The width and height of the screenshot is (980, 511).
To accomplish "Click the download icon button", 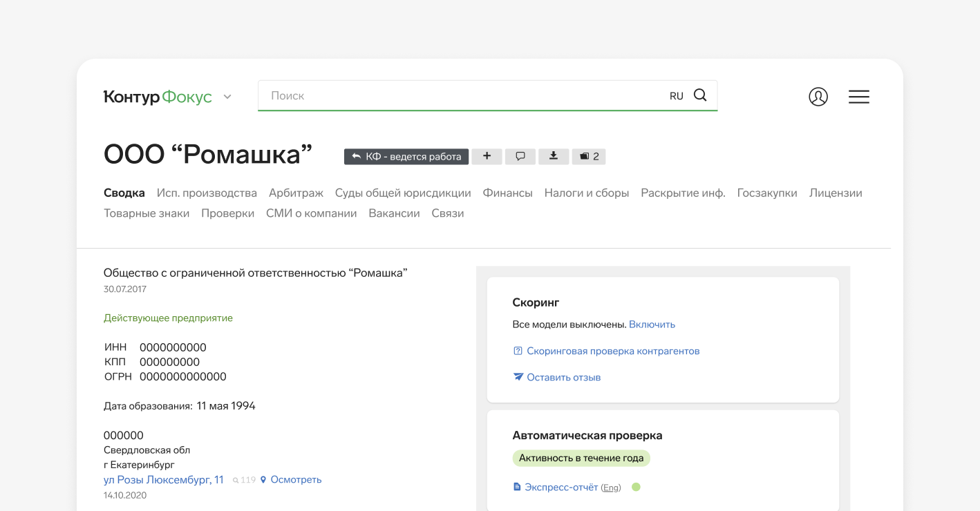I will pos(554,156).
